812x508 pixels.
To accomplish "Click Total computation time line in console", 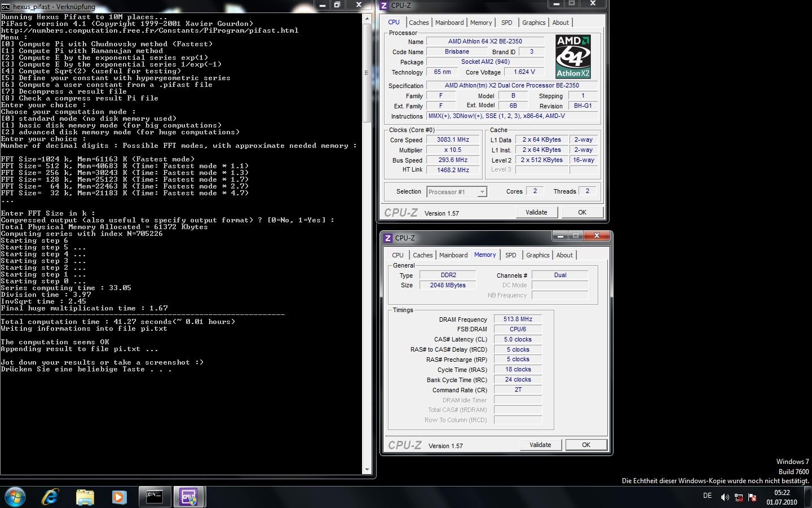I will pyautogui.click(x=118, y=322).
